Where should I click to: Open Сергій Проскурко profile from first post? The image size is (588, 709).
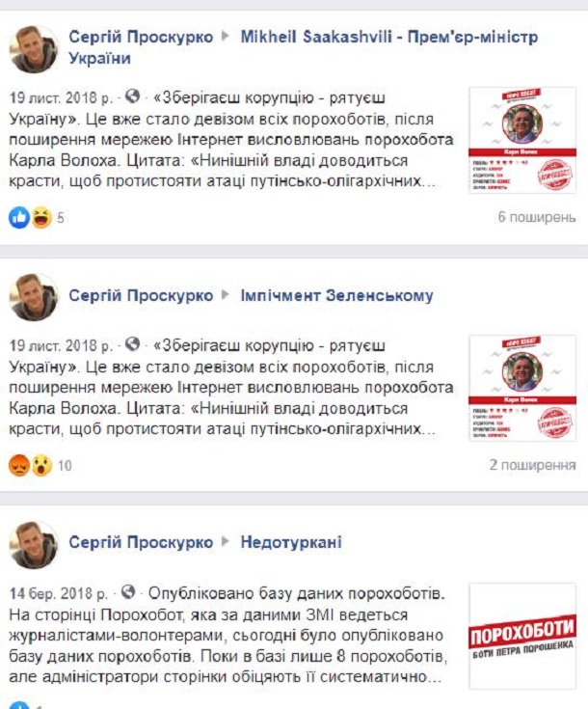(x=141, y=37)
